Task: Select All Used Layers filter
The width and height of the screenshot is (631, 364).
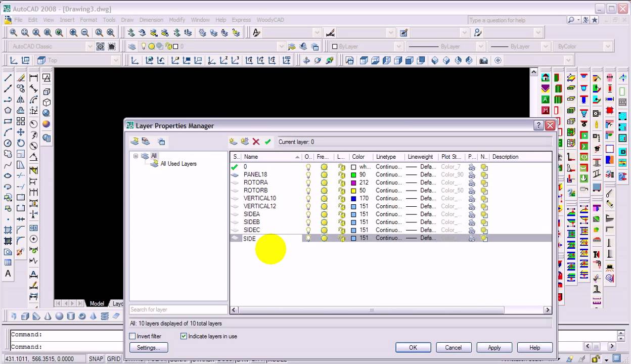Action: pyautogui.click(x=178, y=164)
